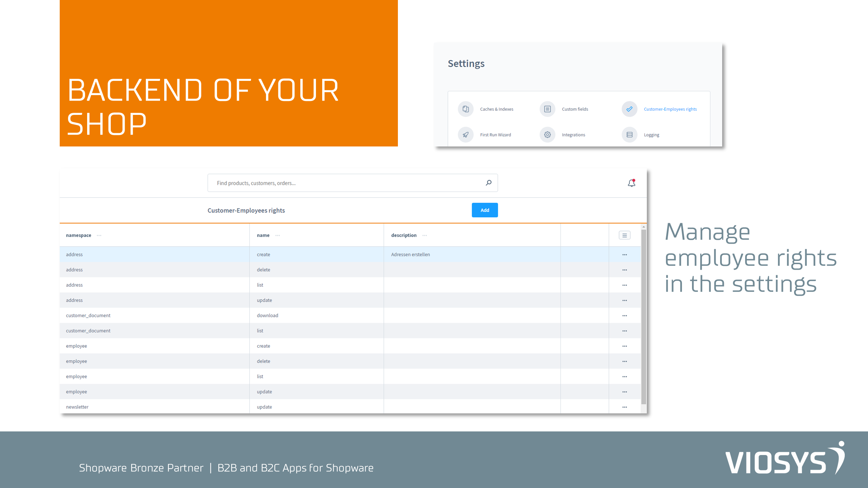Click the Add button
Viewport: 868px width, 488px height.
tap(485, 210)
